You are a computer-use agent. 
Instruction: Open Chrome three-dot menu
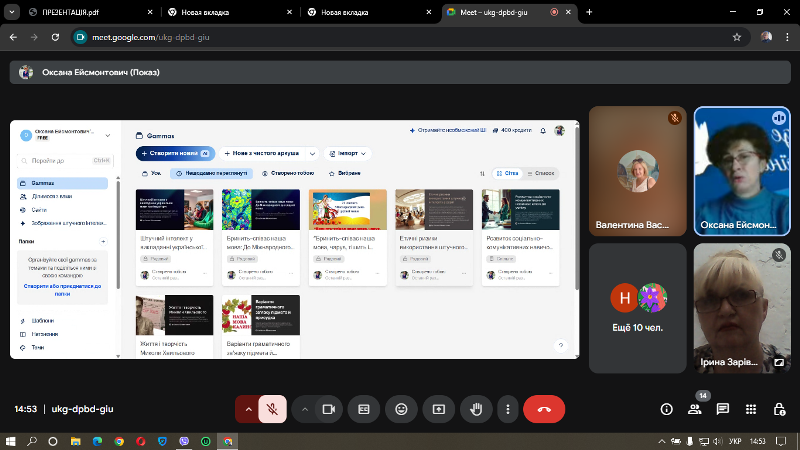pyautogui.click(x=787, y=37)
